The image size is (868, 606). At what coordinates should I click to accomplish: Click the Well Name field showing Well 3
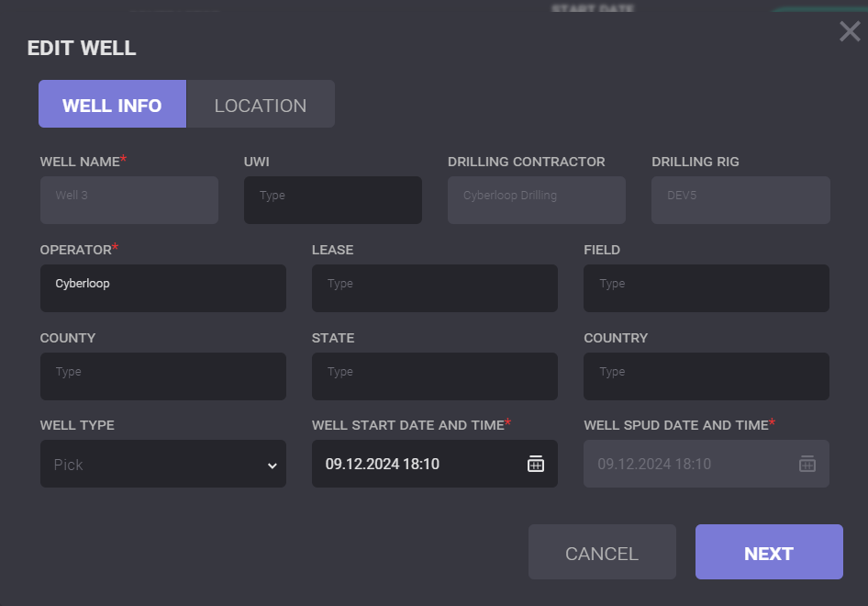[x=128, y=200]
